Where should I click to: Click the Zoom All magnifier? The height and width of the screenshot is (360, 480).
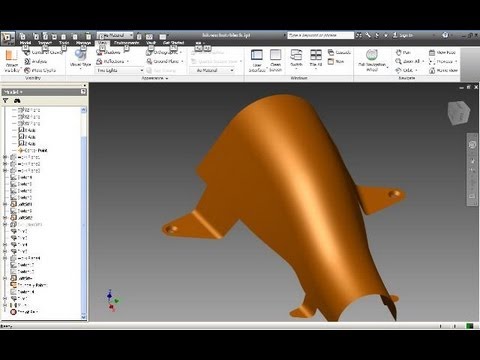point(398,61)
